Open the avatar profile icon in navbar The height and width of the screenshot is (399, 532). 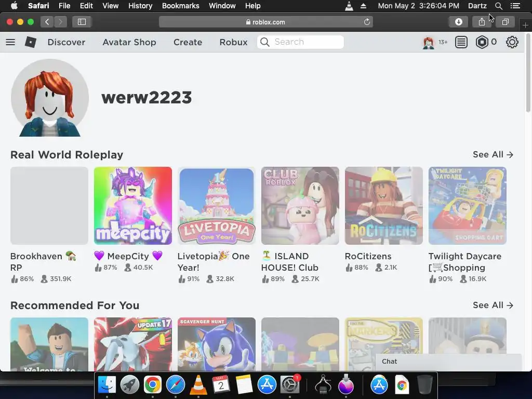[x=429, y=43]
